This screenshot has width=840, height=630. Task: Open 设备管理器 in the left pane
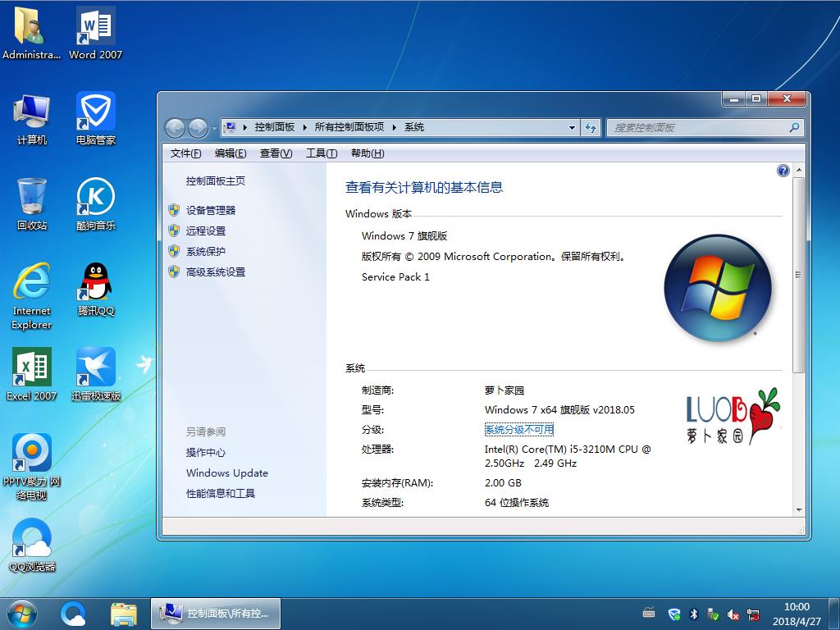coord(210,211)
